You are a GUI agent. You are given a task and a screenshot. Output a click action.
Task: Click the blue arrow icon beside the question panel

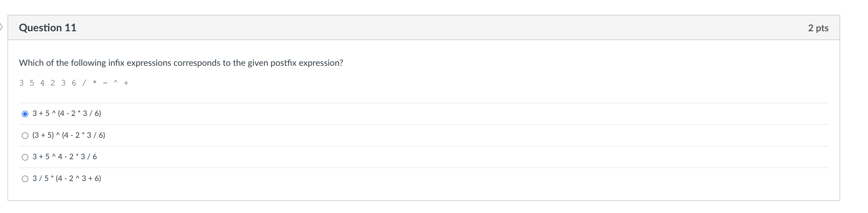coord(2,27)
